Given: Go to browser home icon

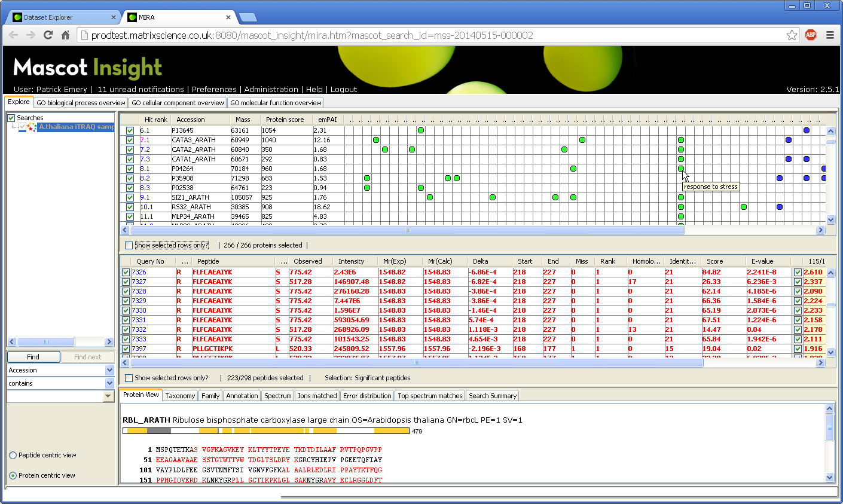Looking at the screenshot, I should (x=66, y=35).
